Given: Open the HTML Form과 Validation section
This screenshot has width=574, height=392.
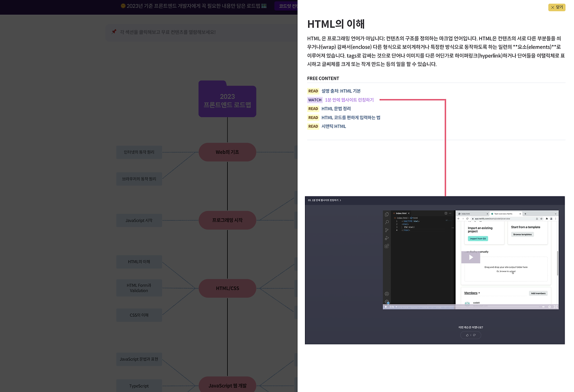Looking at the screenshot, I should (x=139, y=288).
